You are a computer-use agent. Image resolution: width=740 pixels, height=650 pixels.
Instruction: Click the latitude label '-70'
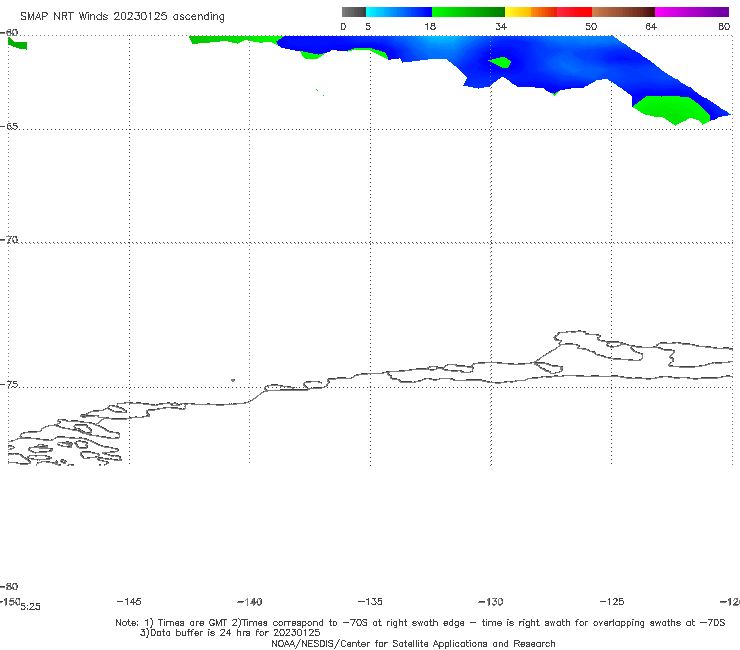(9, 239)
